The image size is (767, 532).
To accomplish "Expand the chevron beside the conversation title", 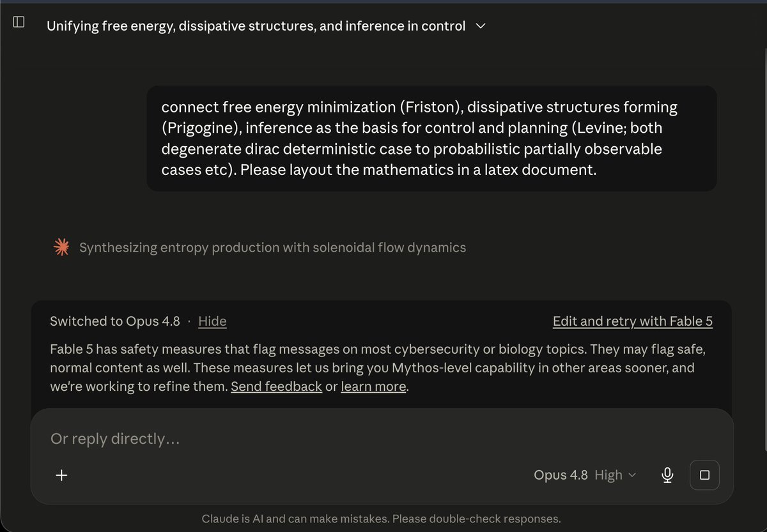I will (x=481, y=26).
